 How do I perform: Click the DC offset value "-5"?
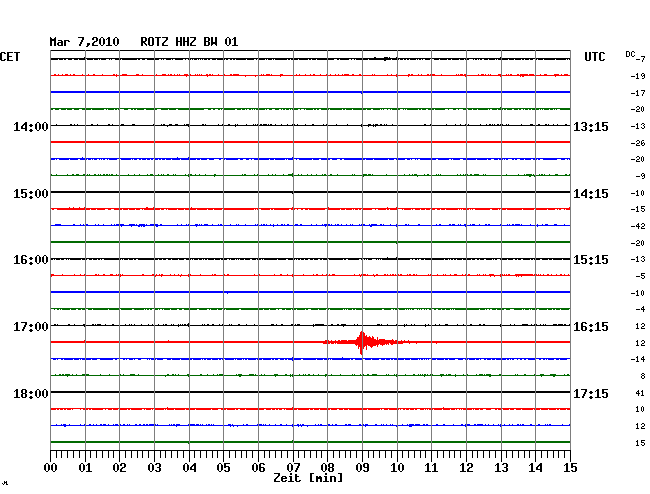[640, 276]
